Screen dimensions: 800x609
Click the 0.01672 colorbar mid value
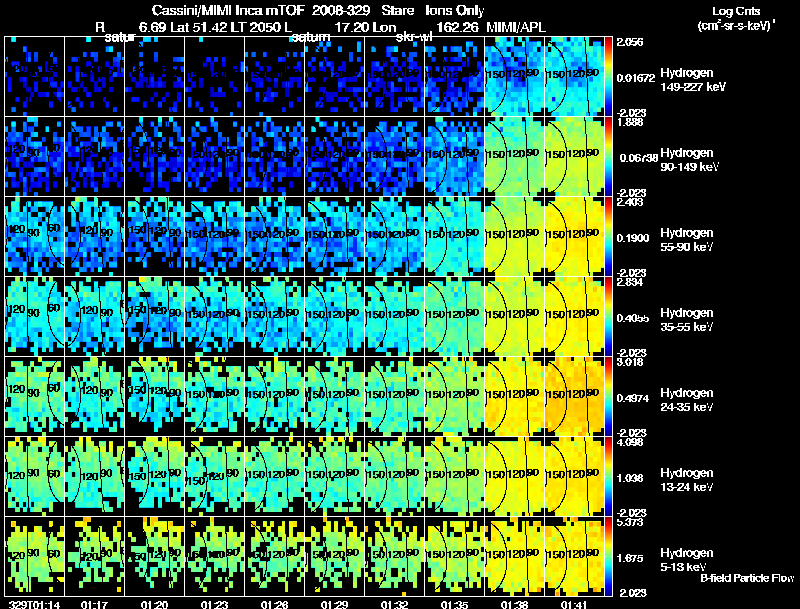[x=635, y=78]
